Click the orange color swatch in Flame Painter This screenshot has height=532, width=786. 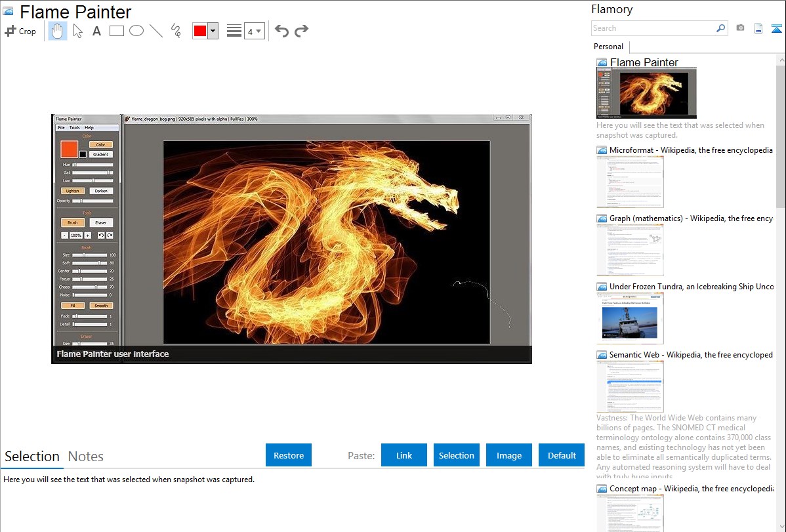click(69, 149)
